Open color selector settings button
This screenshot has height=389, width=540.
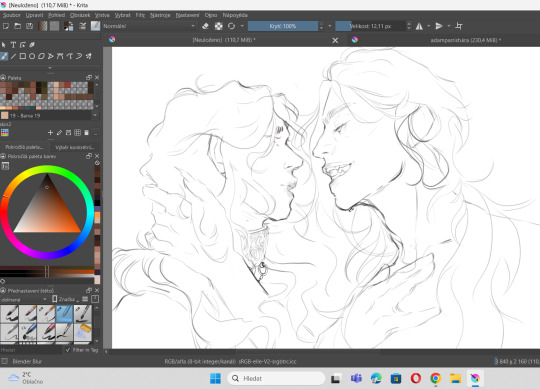tap(5, 166)
